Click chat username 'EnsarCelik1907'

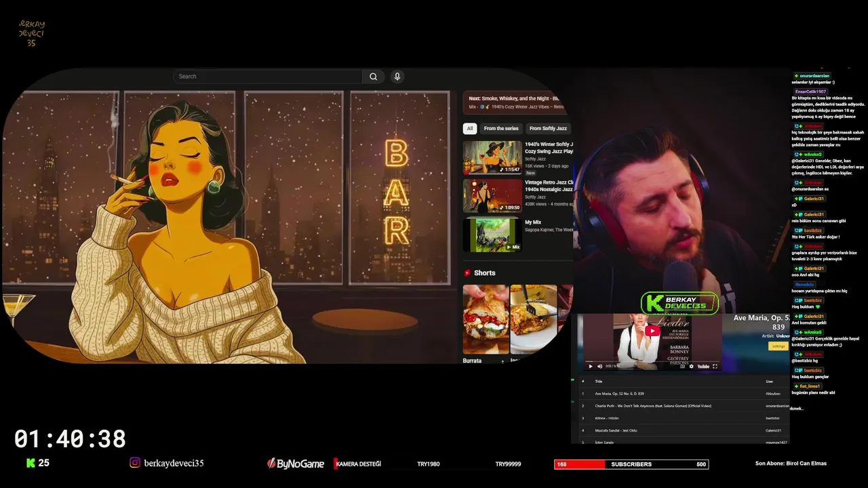811,91
